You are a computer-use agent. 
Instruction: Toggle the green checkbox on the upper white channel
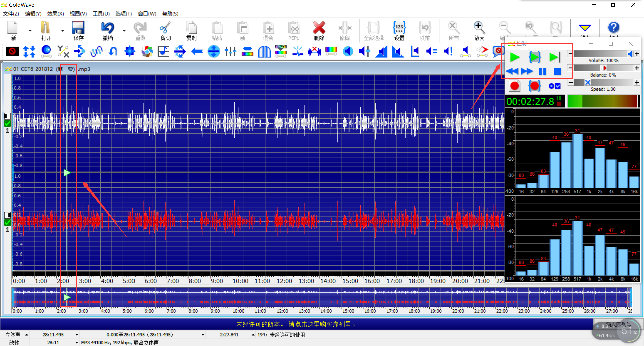point(7,123)
